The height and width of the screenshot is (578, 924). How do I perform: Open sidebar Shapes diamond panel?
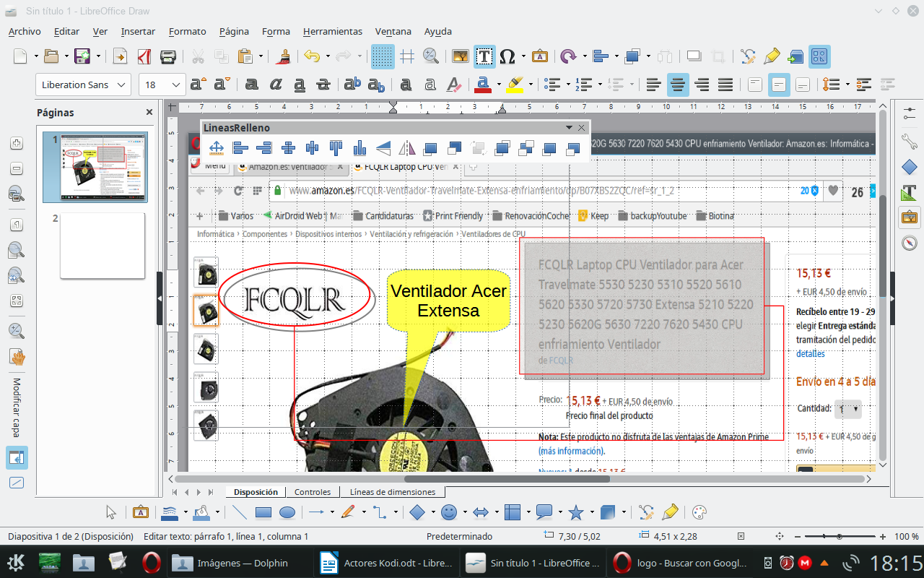pos(910,167)
